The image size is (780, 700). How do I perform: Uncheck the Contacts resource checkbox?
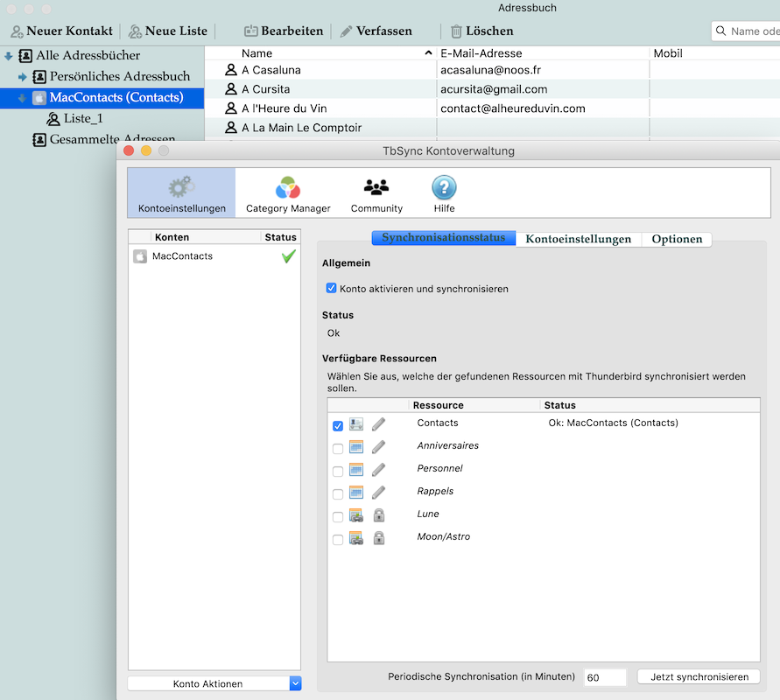pyautogui.click(x=338, y=426)
